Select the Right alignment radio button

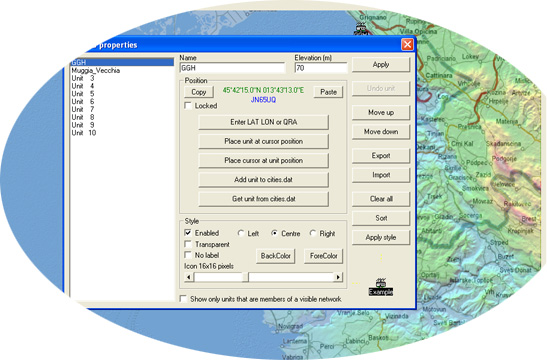[x=313, y=233]
